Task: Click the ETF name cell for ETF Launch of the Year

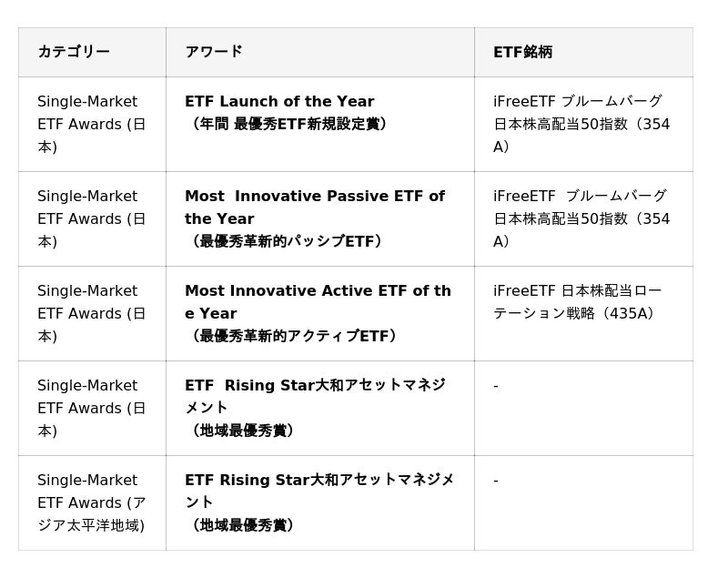Action: pos(581,124)
